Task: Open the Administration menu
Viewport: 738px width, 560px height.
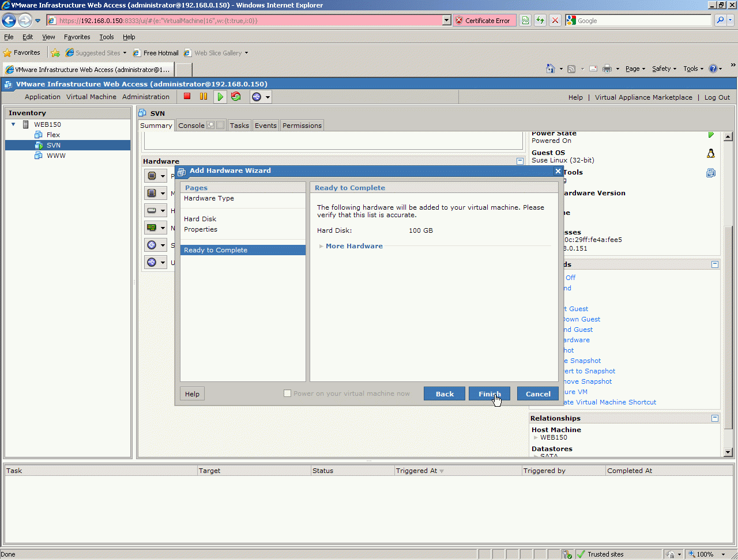Action: pyautogui.click(x=146, y=97)
